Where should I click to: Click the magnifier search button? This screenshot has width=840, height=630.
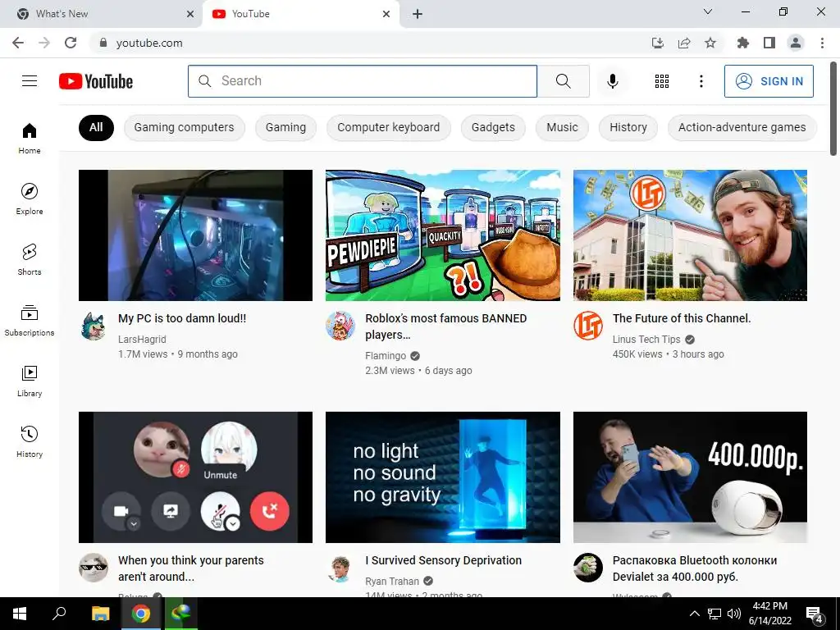tap(563, 81)
